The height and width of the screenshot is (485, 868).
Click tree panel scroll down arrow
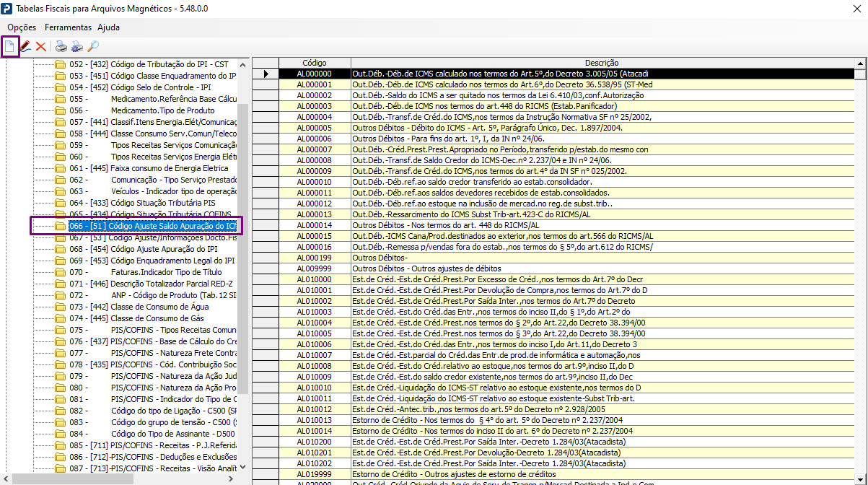[242, 468]
